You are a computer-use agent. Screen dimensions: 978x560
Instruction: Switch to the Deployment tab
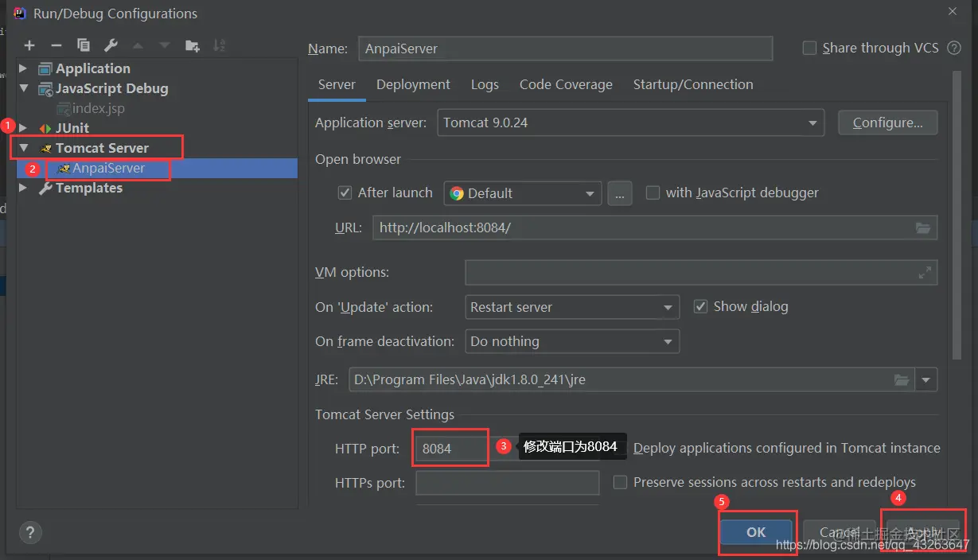coord(413,84)
